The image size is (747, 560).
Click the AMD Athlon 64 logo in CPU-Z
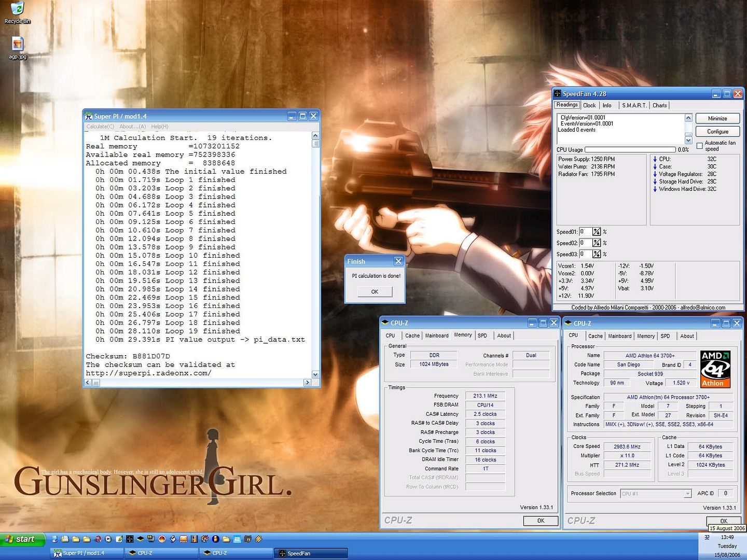coord(715,369)
